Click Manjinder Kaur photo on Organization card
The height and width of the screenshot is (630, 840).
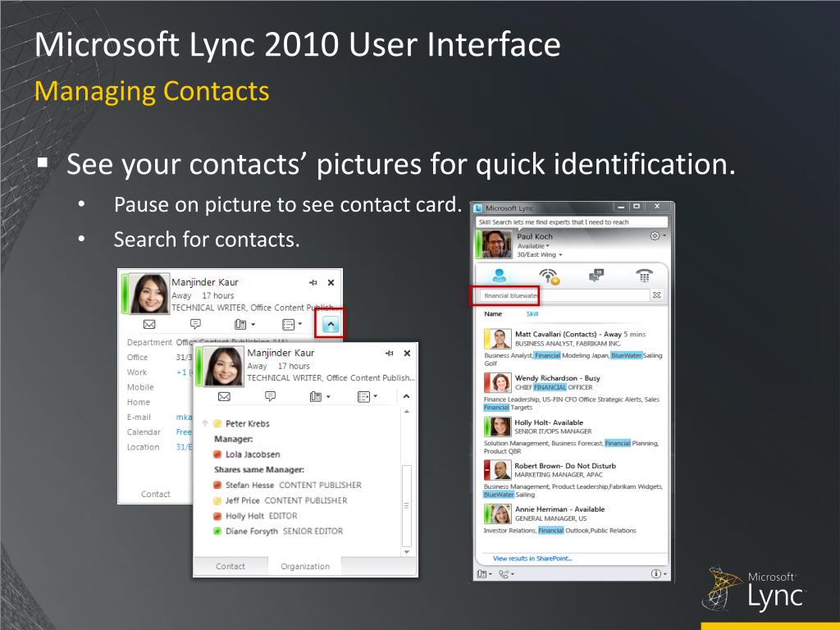(x=223, y=367)
